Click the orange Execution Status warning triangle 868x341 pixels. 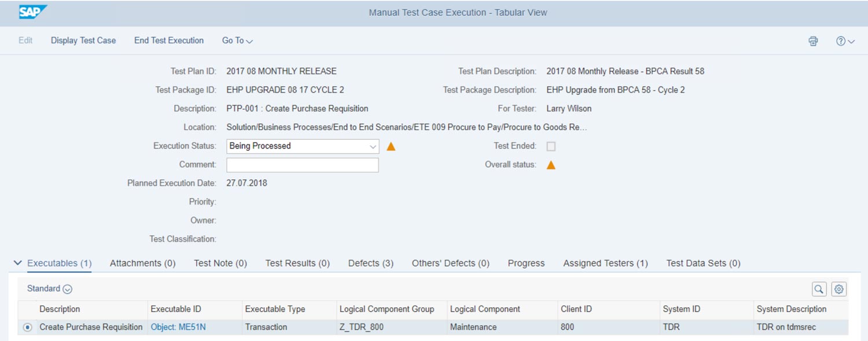pyautogui.click(x=391, y=146)
